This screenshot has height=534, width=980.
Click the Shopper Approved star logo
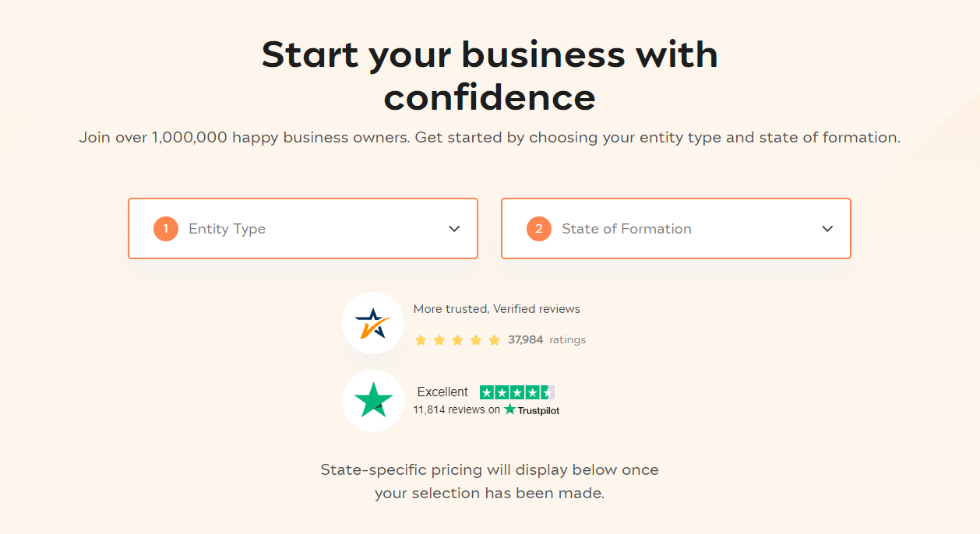[x=372, y=323]
